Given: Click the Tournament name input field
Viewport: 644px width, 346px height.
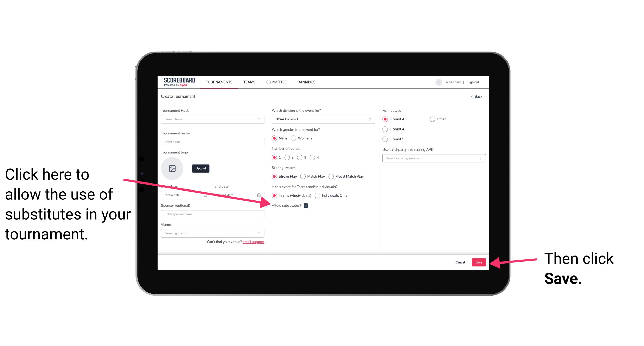Looking at the screenshot, I should coord(213,141).
